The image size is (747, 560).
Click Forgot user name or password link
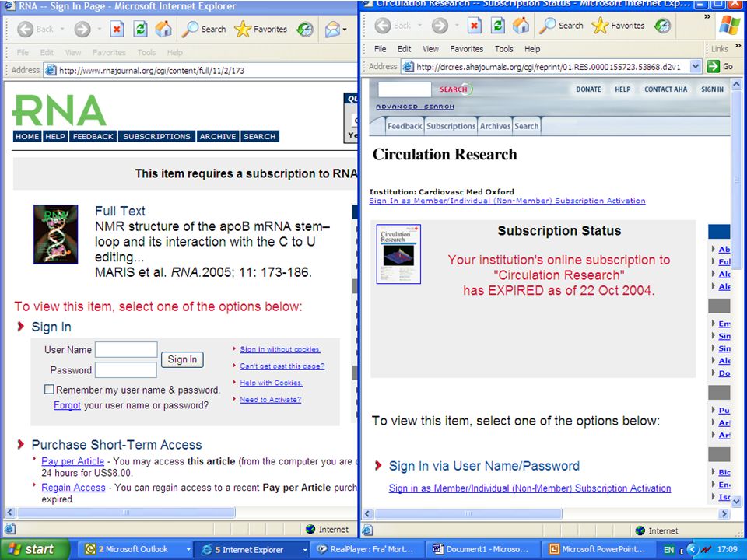tap(67, 405)
